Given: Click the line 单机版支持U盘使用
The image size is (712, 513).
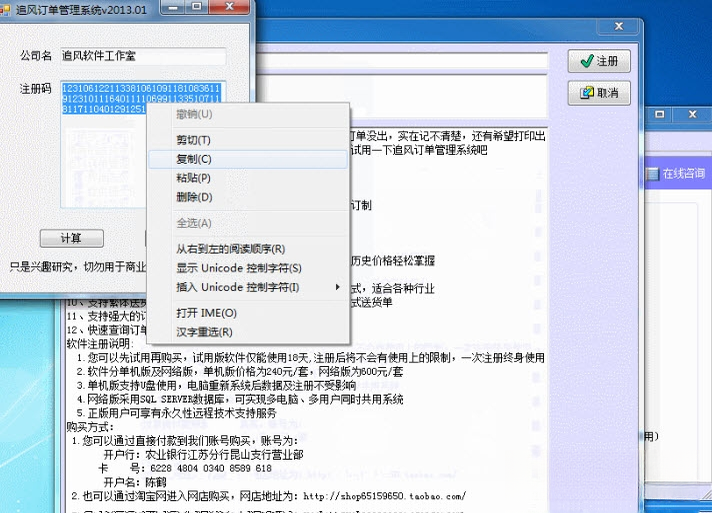Looking at the screenshot, I should [x=216, y=385].
